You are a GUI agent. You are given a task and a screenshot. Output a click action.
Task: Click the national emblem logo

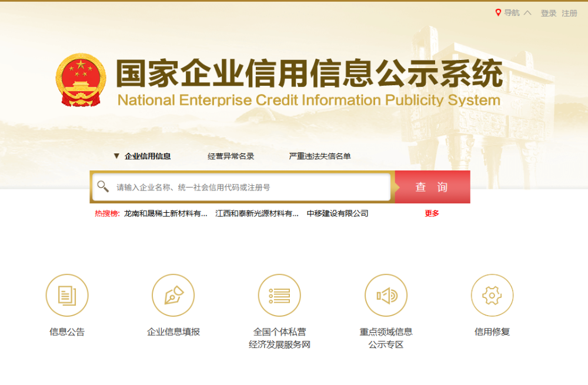click(x=81, y=80)
